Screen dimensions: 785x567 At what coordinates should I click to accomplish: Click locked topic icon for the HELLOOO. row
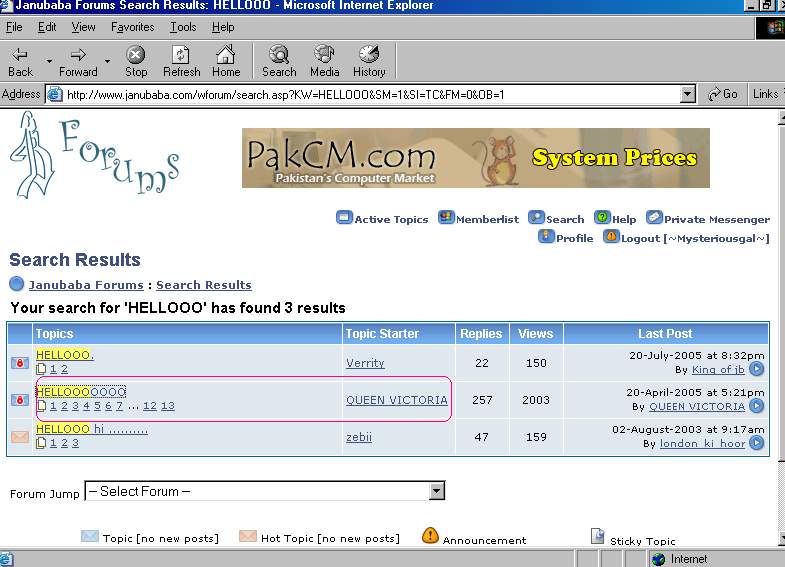pyautogui.click(x=20, y=363)
